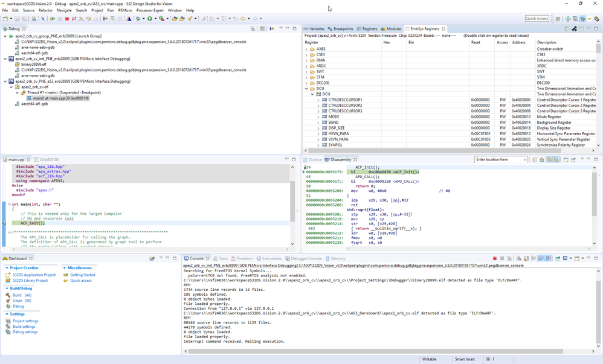Open the Getting Started link
This screenshot has width=603, height=364.
pos(82,275)
